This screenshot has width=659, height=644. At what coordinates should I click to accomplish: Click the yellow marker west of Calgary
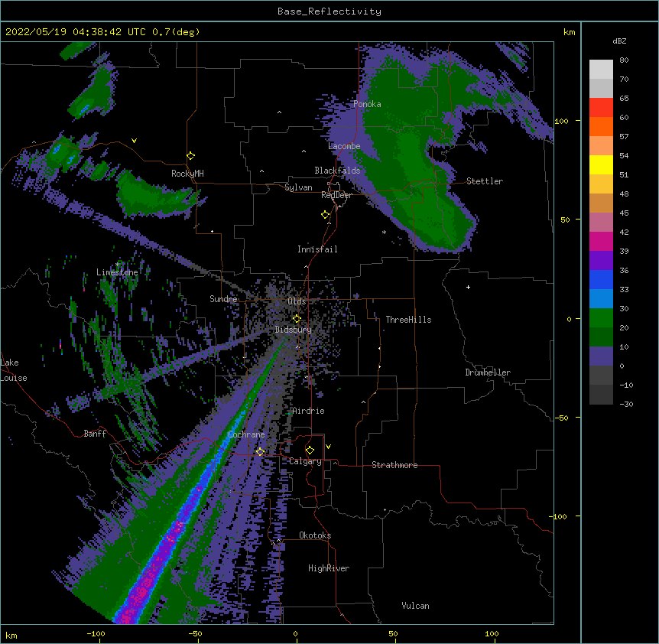coord(260,452)
